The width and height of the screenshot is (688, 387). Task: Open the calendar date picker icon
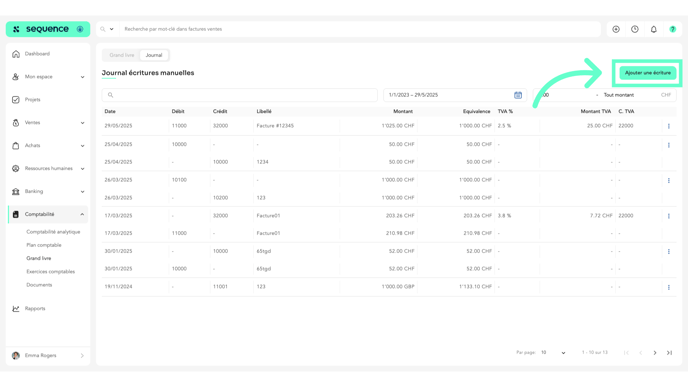click(x=518, y=95)
